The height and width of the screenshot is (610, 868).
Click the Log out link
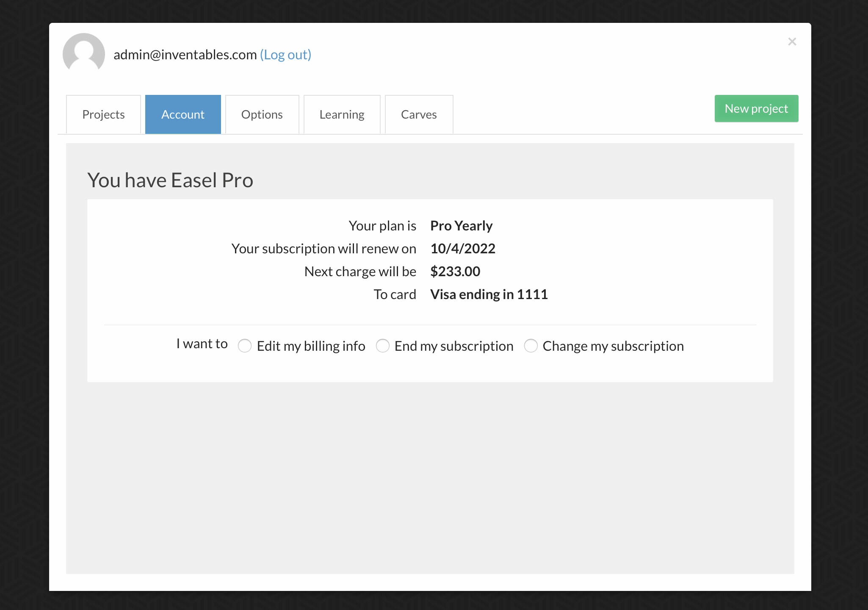pos(285,55)
